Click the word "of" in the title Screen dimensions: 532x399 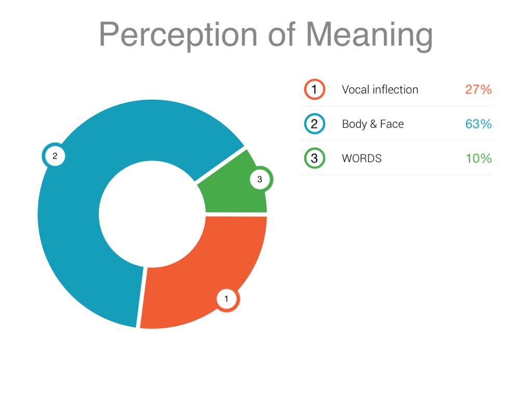[x=282, y=35]
